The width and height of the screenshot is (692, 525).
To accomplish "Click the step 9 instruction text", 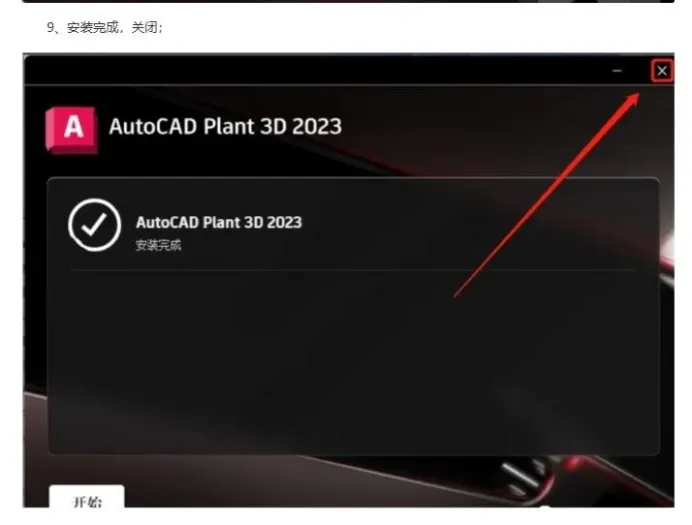I will 105,27.
